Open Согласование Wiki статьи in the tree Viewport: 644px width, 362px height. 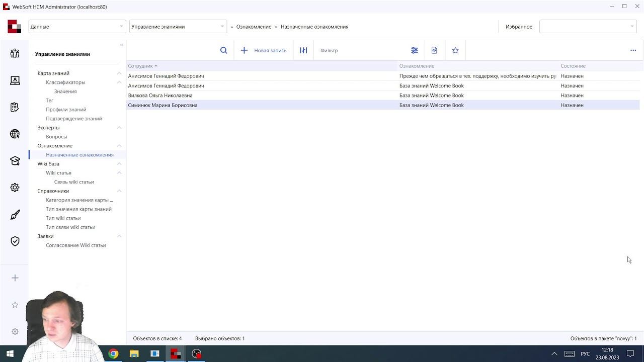[x=76, y=245]
